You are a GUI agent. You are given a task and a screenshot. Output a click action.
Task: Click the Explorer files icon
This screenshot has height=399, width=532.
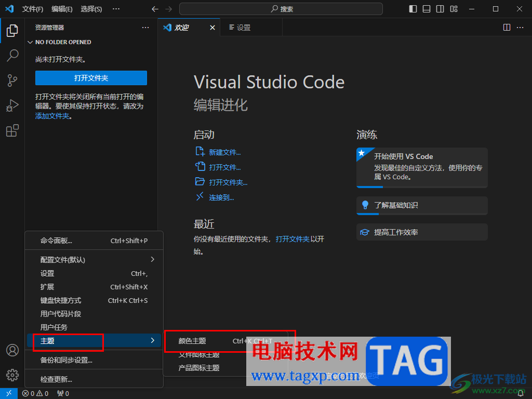(x=12, y=30)
